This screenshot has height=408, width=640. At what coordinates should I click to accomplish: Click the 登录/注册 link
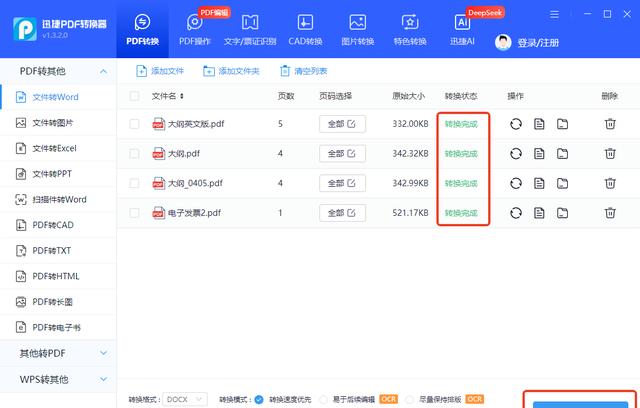538,42
